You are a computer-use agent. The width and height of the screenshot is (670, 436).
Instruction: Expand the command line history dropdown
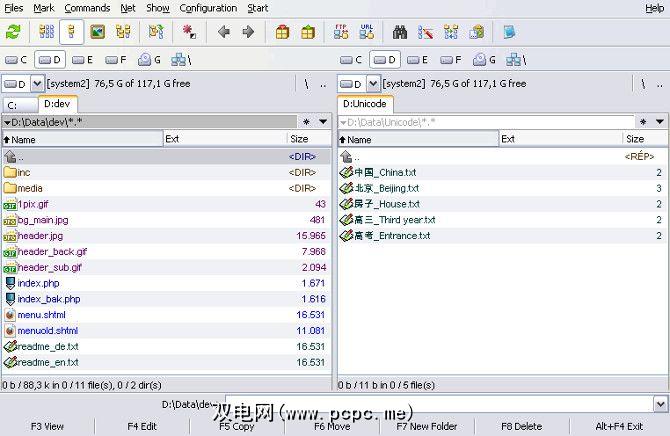click(660, 404)
